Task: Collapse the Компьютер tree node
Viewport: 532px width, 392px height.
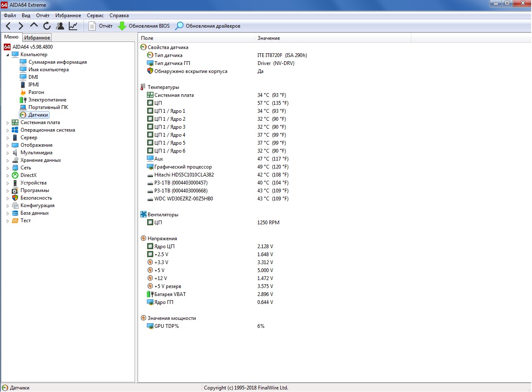Action: (x=8, y=55)
